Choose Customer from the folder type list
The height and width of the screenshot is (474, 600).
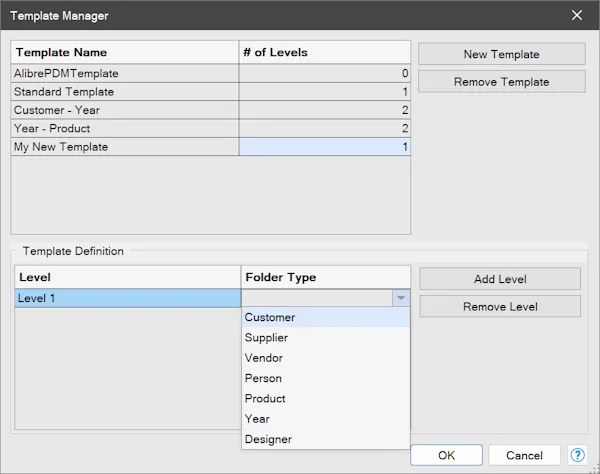tap(326, 317)
